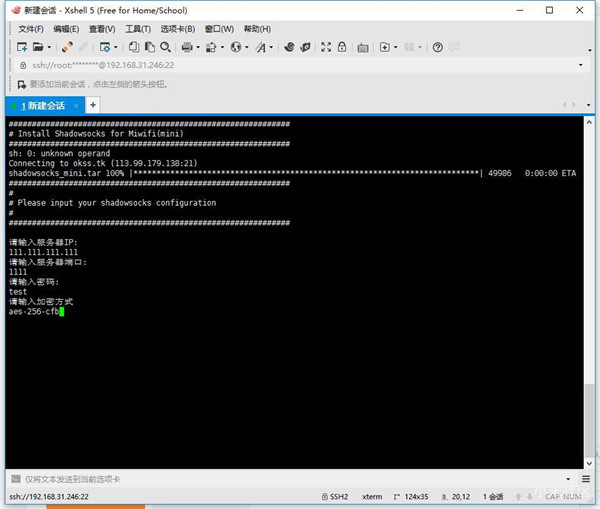600x509 pixels.
Task: Open the 文件(F) menu
Action: [30, 29]
